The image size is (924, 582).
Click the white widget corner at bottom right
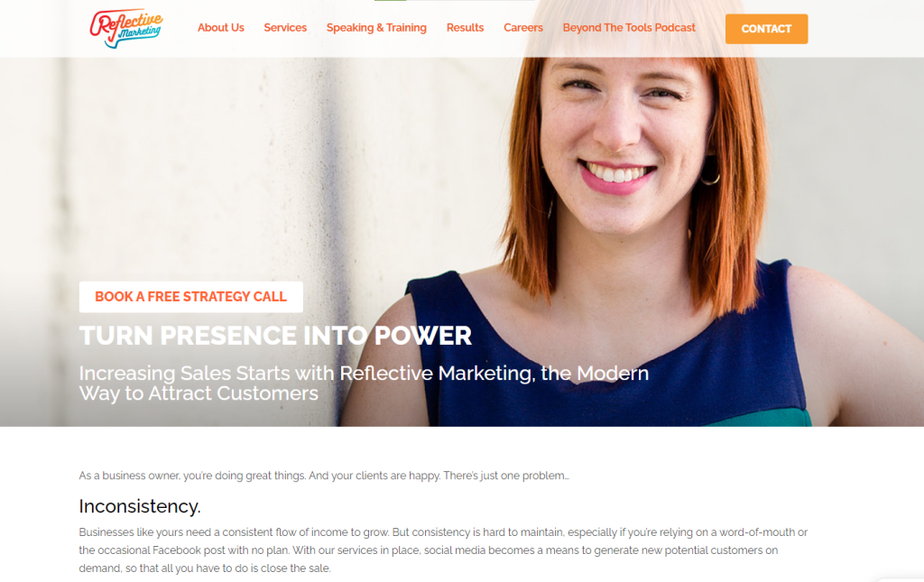coord(901,579)
